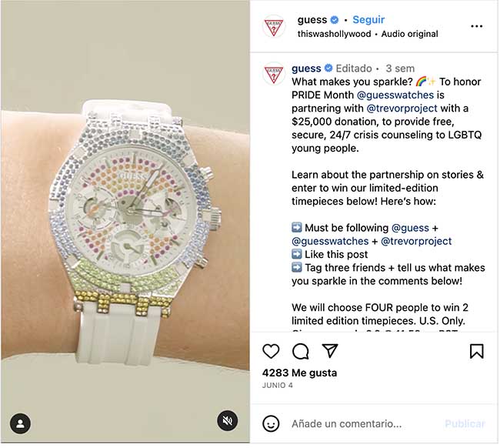Follow the account with Seguir

(368, 20)
